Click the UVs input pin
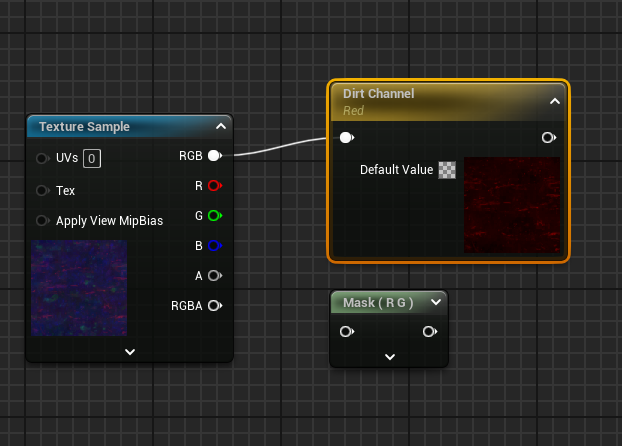The width and height of the screenshot is (622, 446). (42, 158)
